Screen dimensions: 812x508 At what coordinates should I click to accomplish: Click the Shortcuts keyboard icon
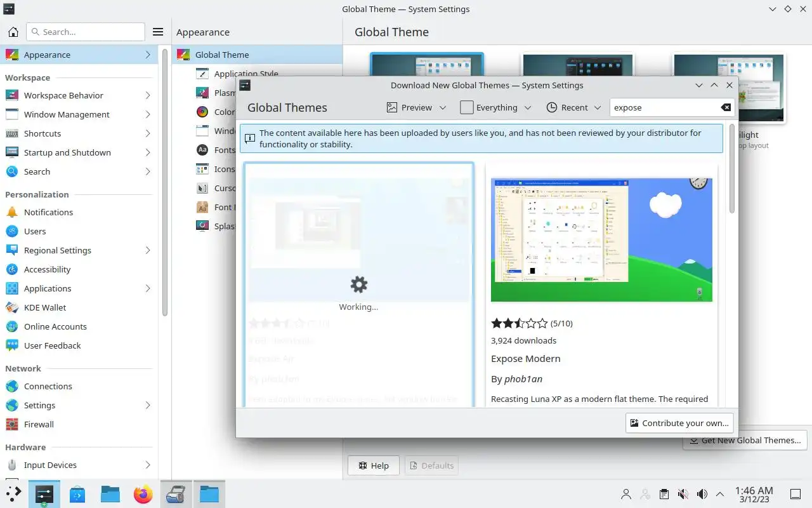11,133
